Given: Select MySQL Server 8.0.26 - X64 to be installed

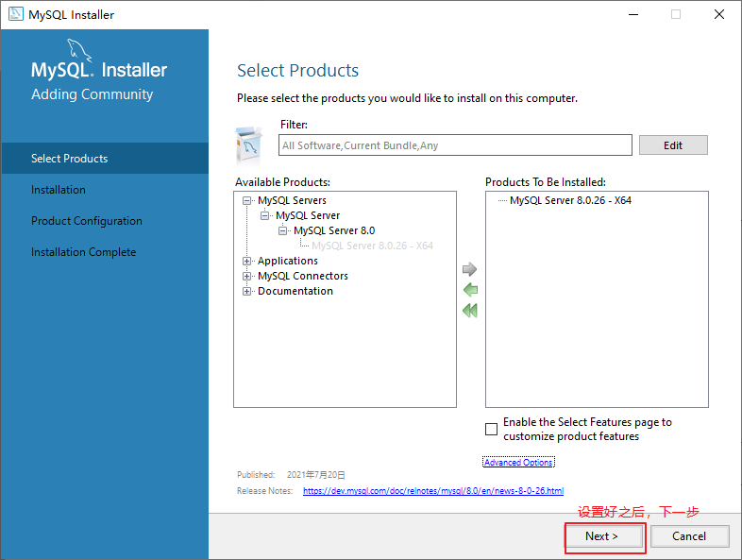Looking at the screenshot, I should click(570, 201).
